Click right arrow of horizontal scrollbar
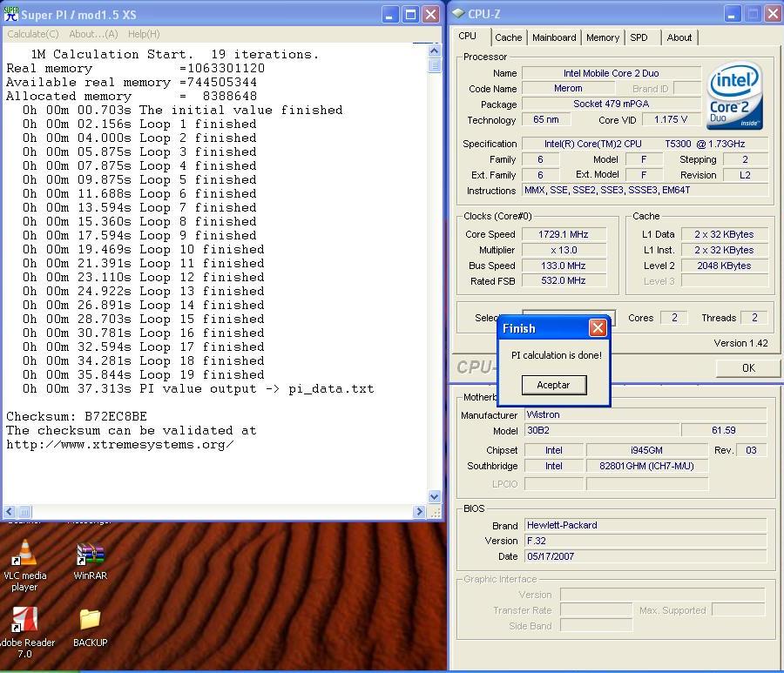 click(420, 511)
